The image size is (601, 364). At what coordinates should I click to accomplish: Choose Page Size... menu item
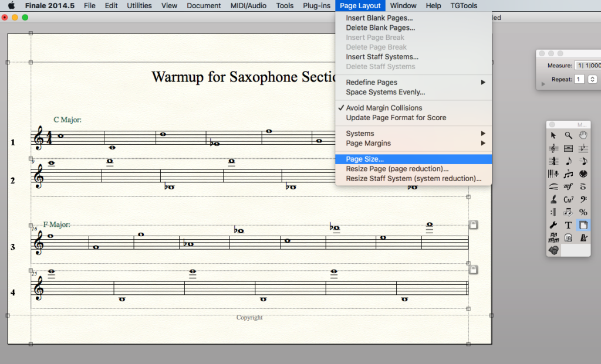(364, 159)
